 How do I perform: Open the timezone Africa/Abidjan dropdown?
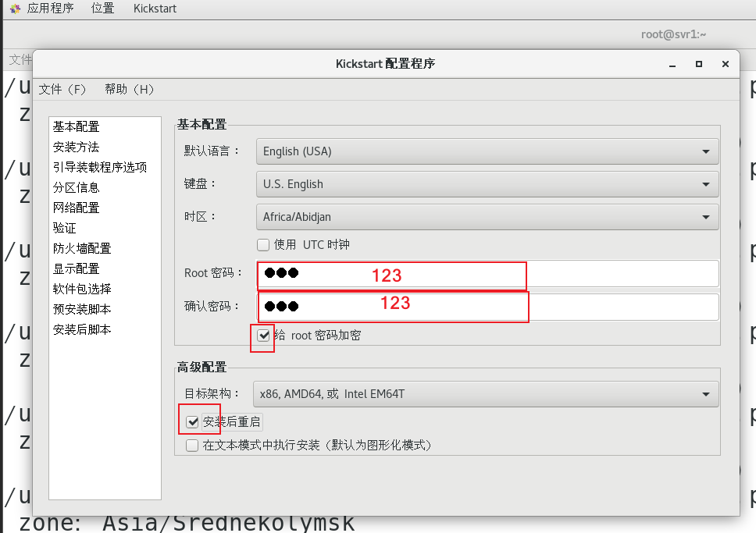[487, 217]
